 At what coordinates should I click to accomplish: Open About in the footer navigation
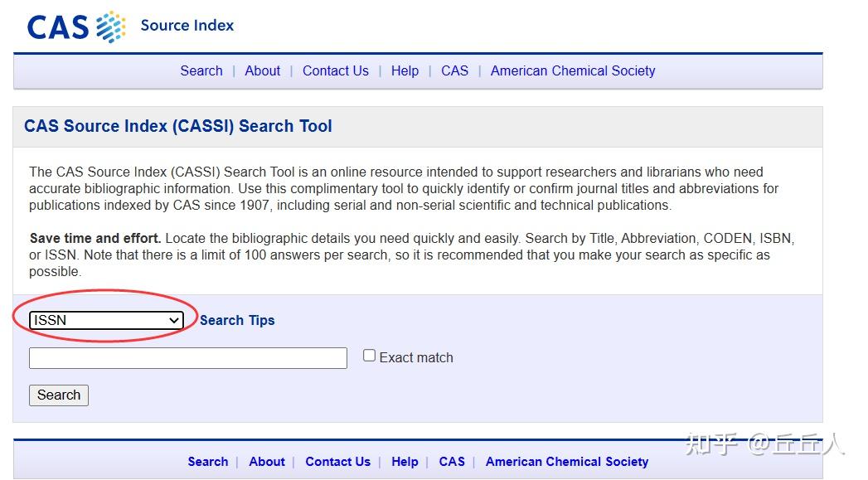[267, 462]
